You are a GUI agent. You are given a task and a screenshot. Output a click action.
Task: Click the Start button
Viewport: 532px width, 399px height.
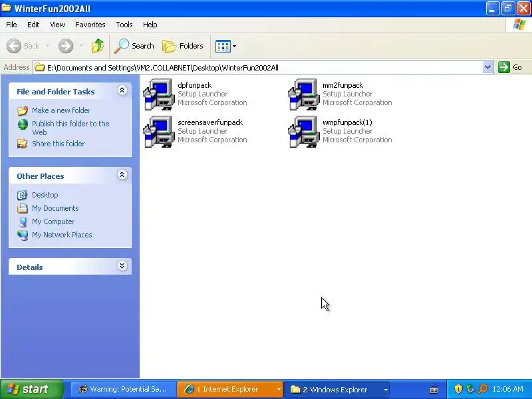pyautogui.click(x=31, y=389)
